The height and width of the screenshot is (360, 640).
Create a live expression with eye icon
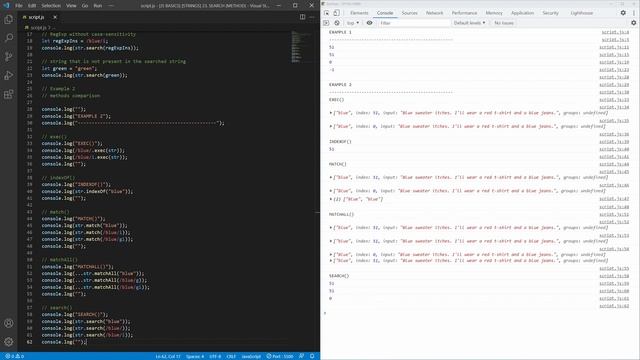pyautogui.click(x=369, y=23)
